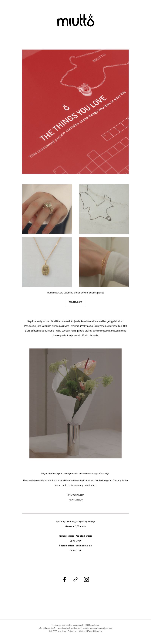Click 'unsubscribe from this list' link
This screenshot has height=644, width=151.
(69, 628)
